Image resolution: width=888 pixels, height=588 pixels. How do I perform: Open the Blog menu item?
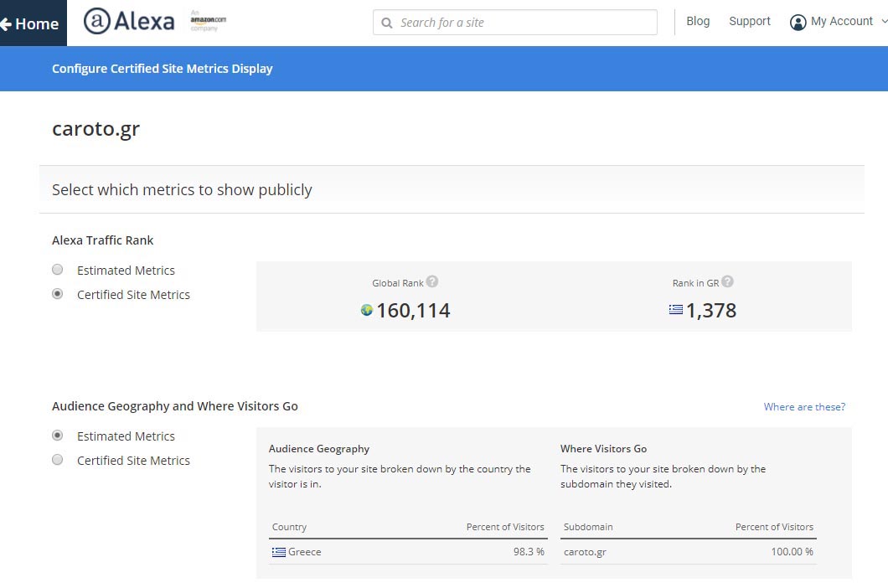pyautogui.click(x=698, y=22)
